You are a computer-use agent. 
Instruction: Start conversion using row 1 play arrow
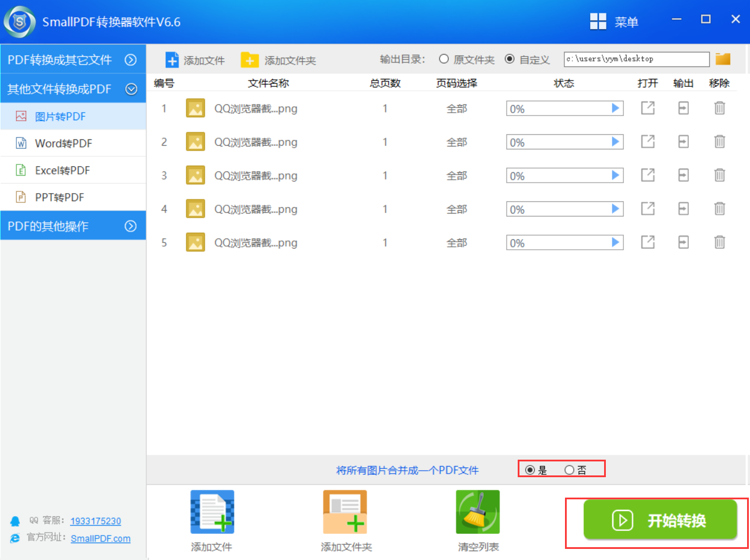pyautogui.click(x=615, y=108)
